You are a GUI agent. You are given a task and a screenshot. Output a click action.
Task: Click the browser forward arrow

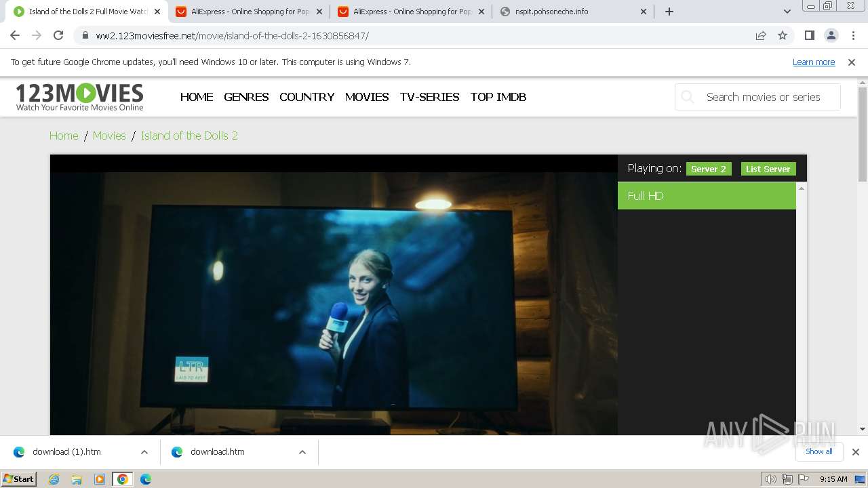[x=37, y=35]
